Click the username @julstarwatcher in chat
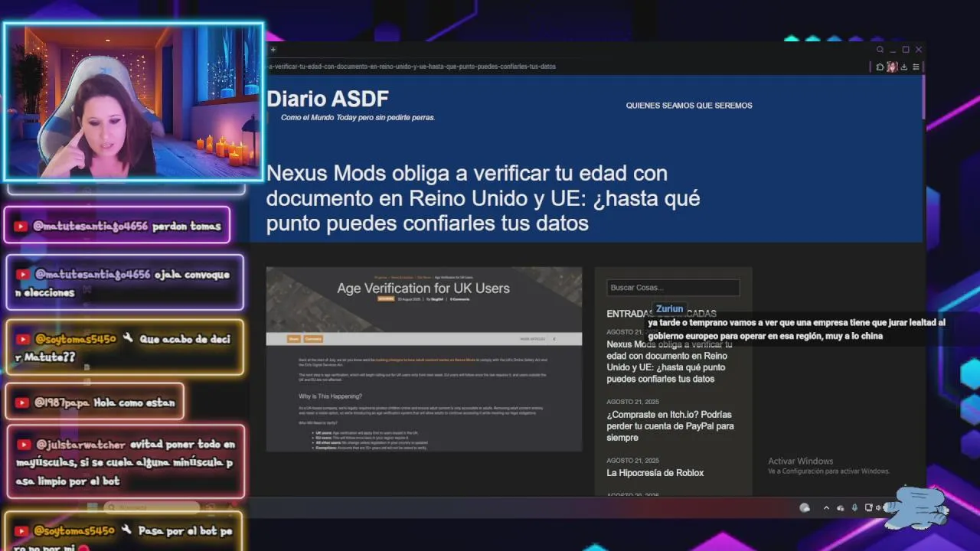 [x=80, y=445]
